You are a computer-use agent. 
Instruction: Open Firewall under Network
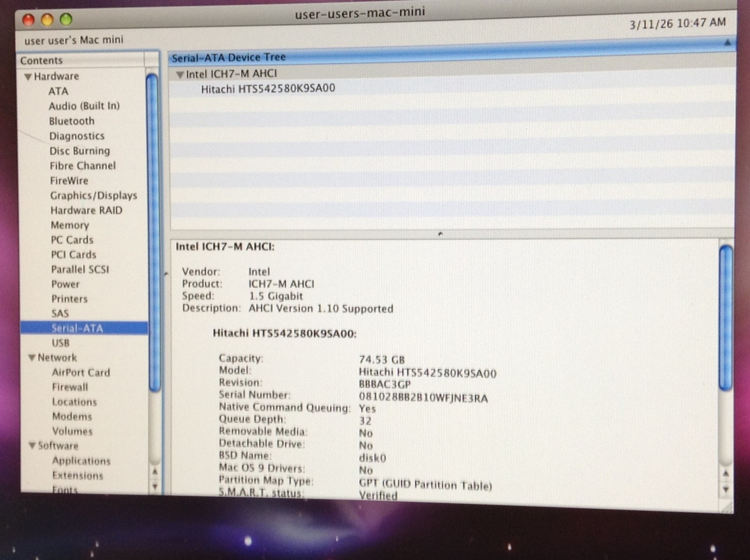pos(70,387)
